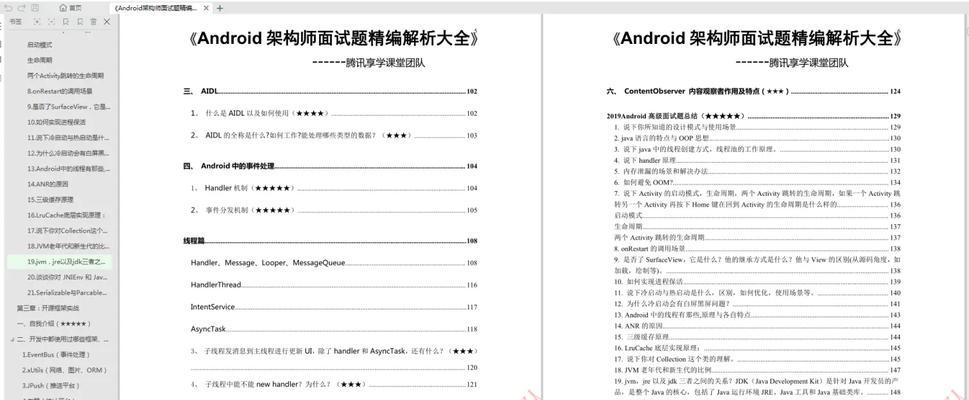
Task: Open bookmark 21.Serializable与Parcelable
Action: pos(68,292)
